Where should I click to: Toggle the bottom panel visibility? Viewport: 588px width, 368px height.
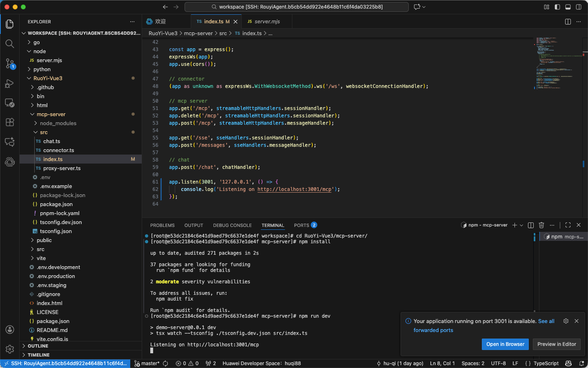pyautogui.click(x=568, y=7)
